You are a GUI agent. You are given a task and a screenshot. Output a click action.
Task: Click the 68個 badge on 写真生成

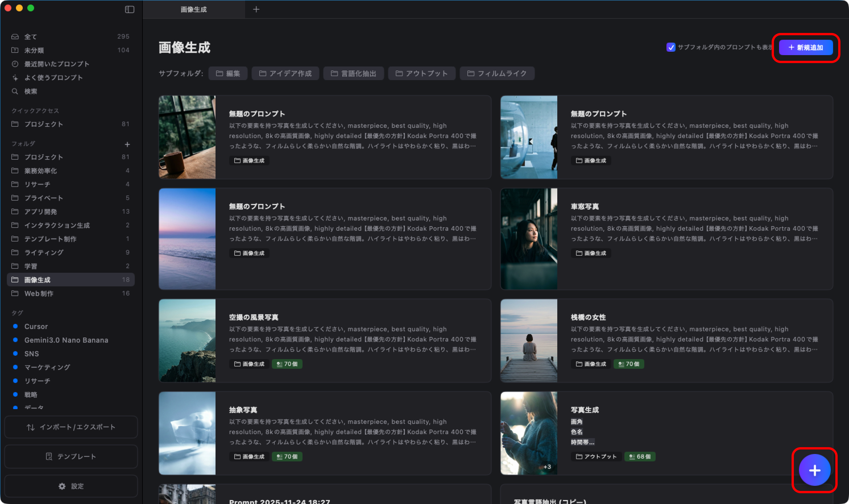pyautogui.click(x=640, y=457)
